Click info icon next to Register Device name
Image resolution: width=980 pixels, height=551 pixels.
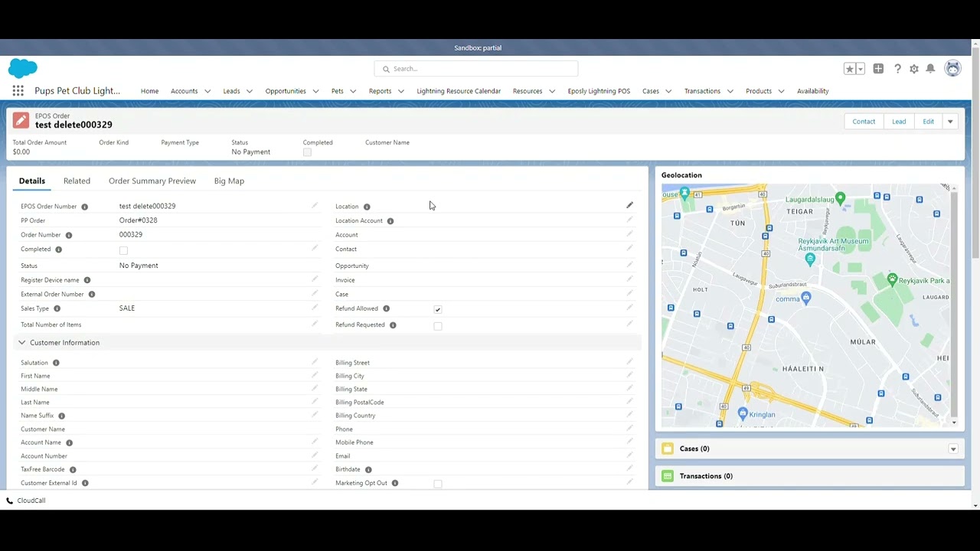click(x=87, y=280)
